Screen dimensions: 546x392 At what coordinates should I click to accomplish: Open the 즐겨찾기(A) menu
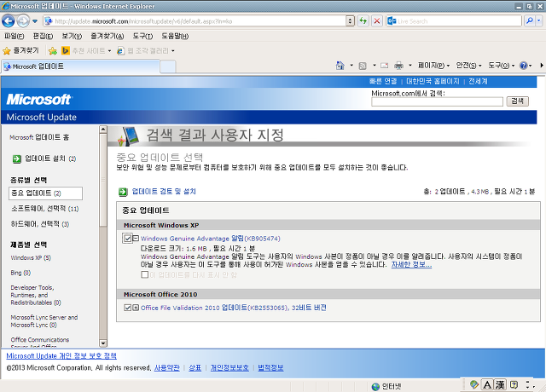click(107, 36)
